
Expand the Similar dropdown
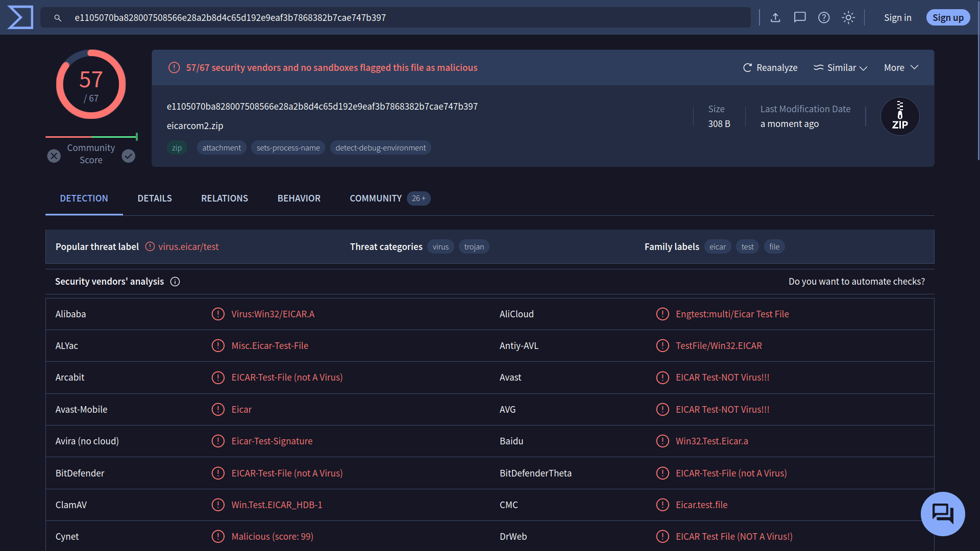841,67
